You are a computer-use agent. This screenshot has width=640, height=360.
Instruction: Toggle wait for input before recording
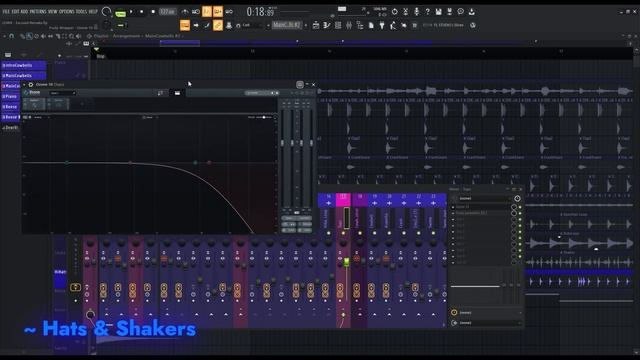pos(196,12)
